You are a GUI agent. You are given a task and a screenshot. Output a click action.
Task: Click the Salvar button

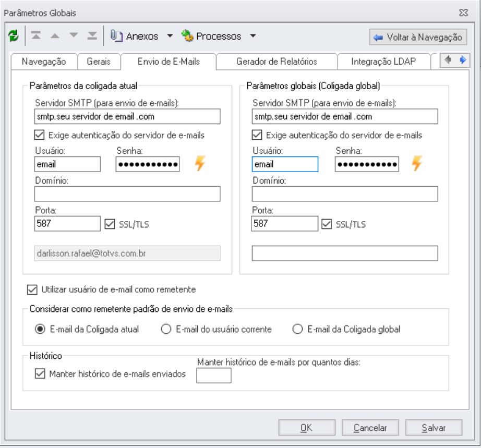434,428
